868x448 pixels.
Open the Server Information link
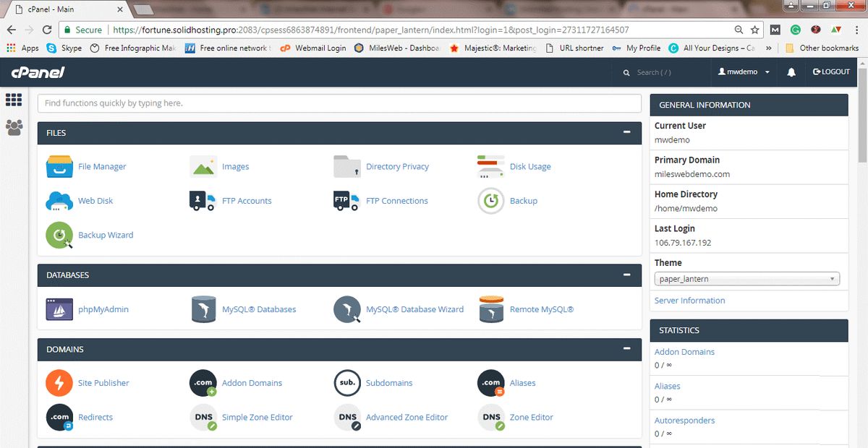pyautogui.click(x=689, y=301)
